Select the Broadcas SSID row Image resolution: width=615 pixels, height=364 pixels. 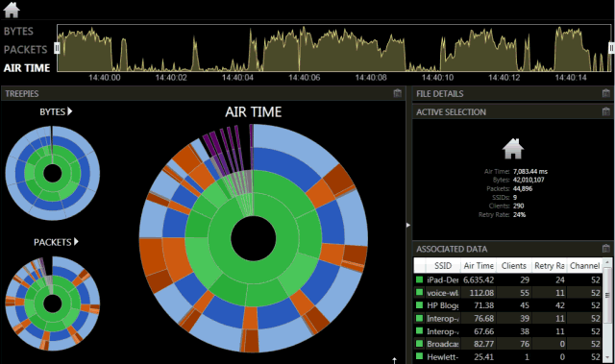coord(508,344)
